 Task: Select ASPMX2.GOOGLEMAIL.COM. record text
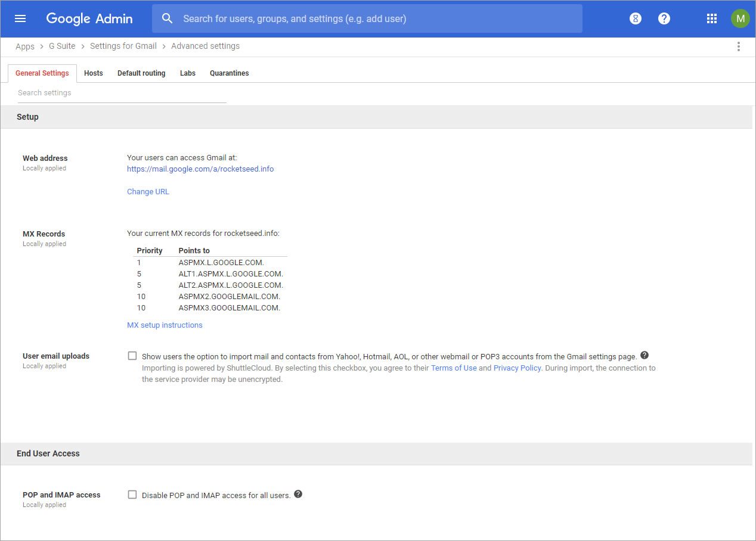[x=230, y=296]
